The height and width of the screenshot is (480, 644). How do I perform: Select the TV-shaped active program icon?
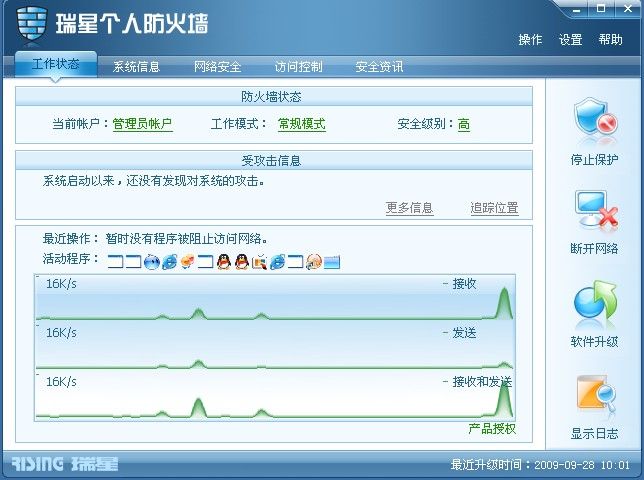260,261
